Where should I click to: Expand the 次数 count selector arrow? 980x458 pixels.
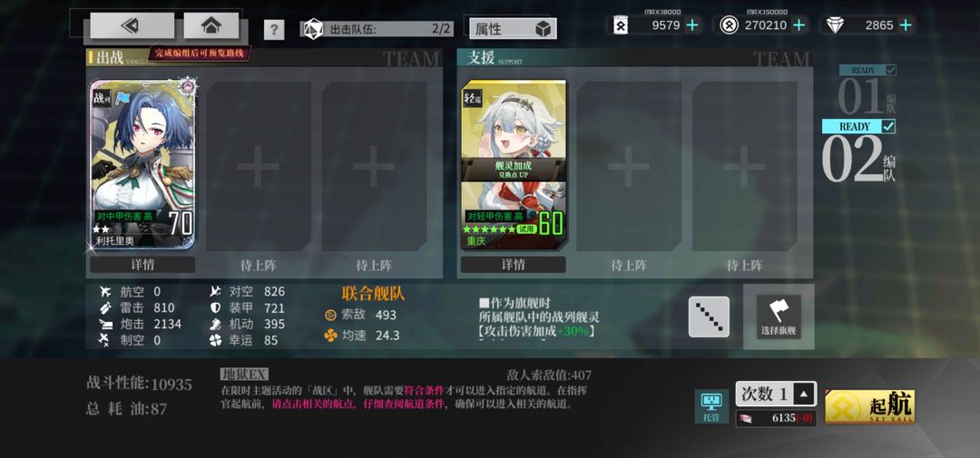[x=804, y=395]
